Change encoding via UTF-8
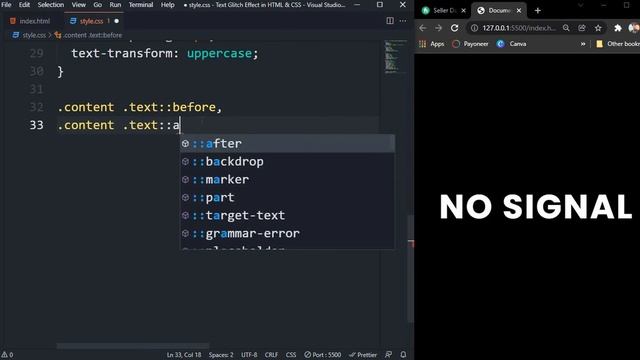Screen dimensions: 640x360 pyautogui.click(x=249, y=355)
